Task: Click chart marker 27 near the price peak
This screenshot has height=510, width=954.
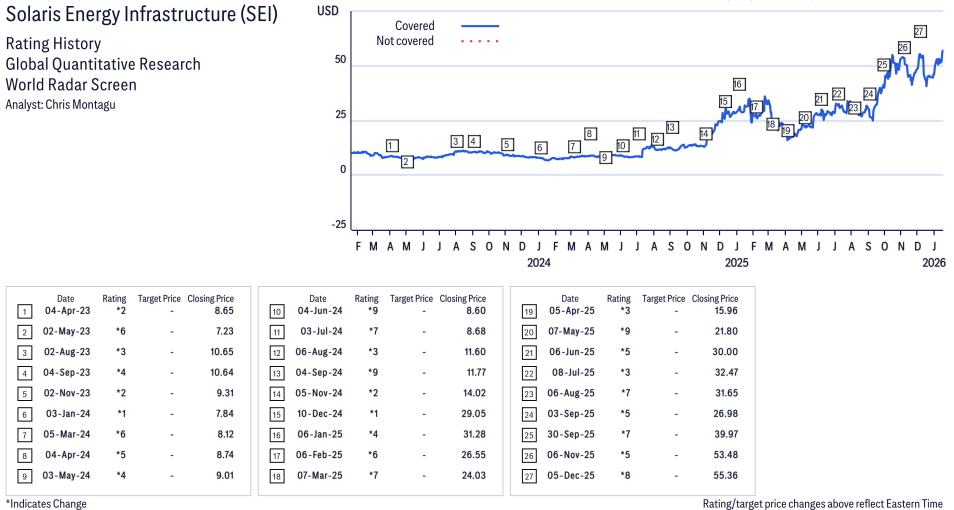Action: (919, 31)
